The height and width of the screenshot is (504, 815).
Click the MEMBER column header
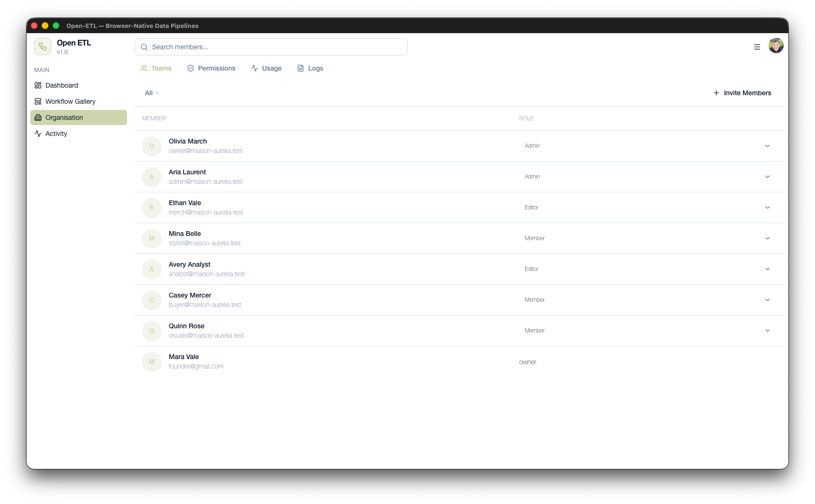[x=154, y=118]
